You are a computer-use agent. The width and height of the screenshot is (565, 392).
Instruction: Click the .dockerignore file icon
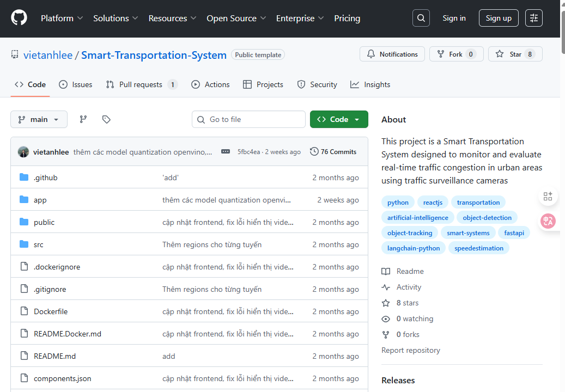click(x=24, y=266)
